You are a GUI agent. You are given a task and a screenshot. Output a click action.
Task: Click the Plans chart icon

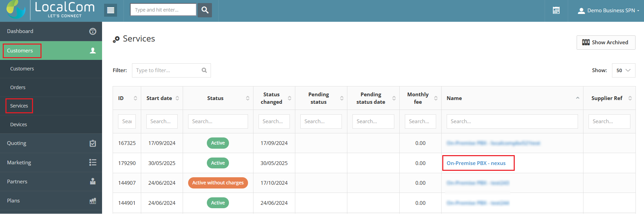(93, 201)
